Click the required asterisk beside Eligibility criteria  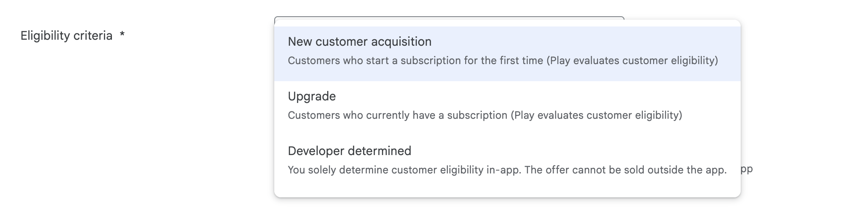click(x=122, y=35)
